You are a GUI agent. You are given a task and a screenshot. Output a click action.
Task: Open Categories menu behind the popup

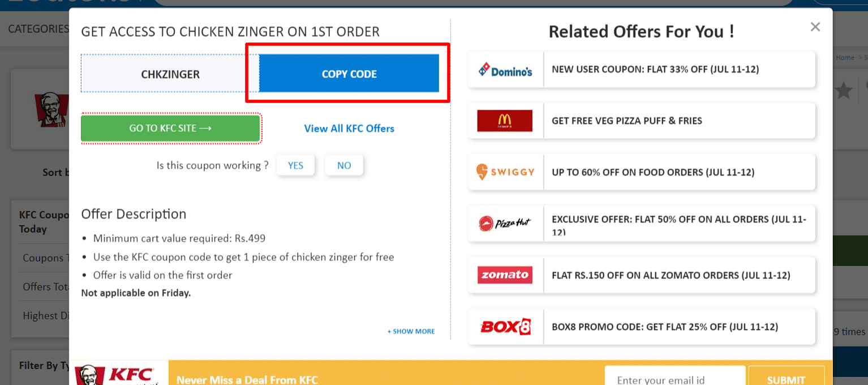click(38, 29)
